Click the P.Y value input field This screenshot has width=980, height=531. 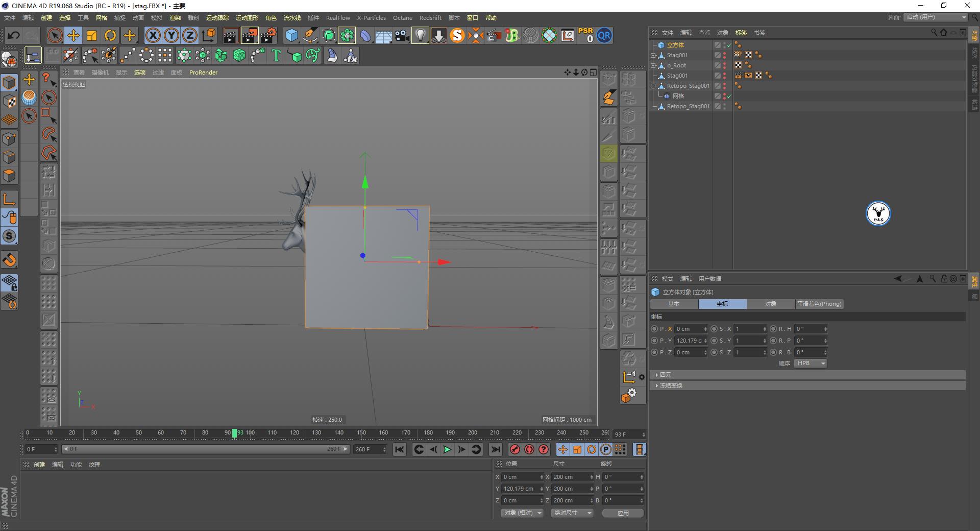point(690,341)
